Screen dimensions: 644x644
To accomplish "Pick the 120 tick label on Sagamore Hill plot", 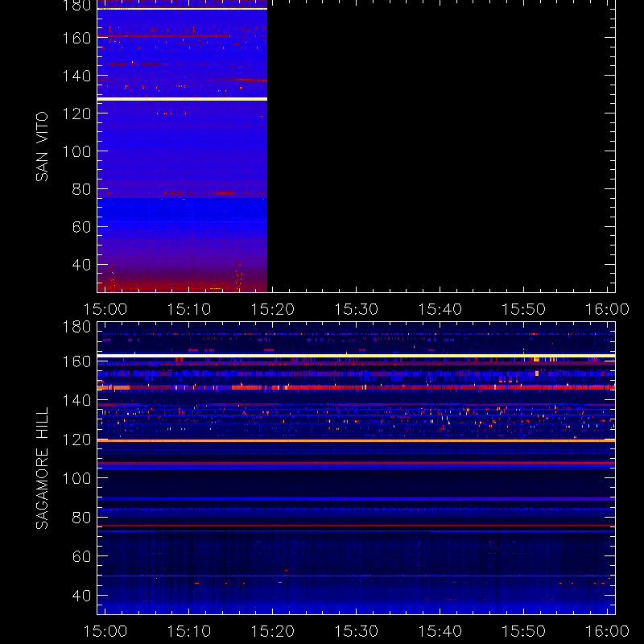I will [76, 440].
